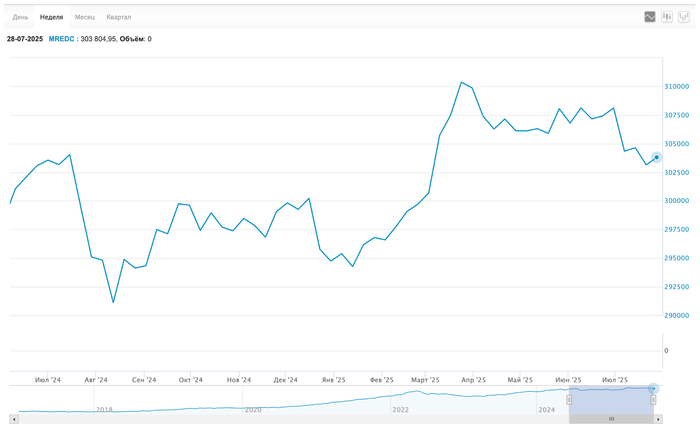Select the line chart type icon

pos(650,17)
